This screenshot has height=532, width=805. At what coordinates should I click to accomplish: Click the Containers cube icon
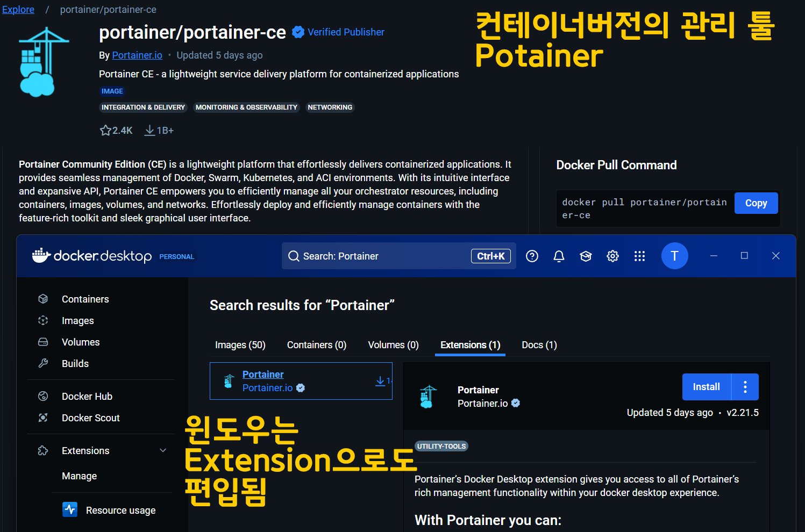coord(43,299)
